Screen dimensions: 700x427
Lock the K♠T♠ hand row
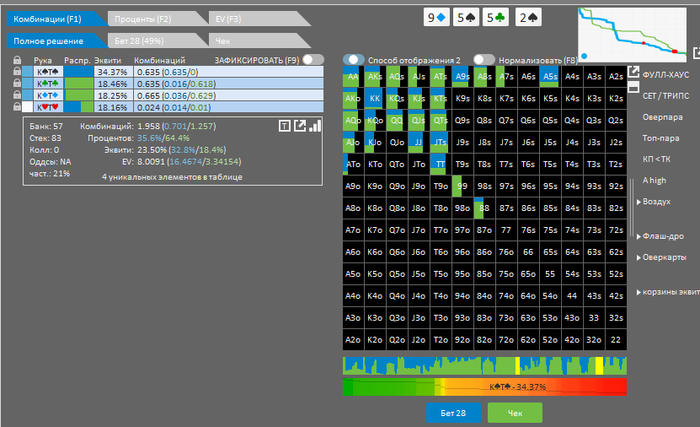(x=17, y=71)
